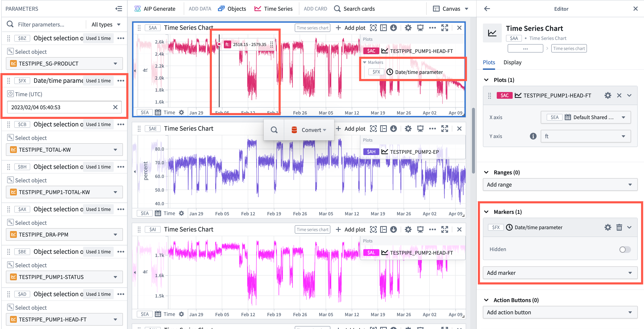Screen dimensions: 644x329
Task: Select the Plots tab in Editor
Action: pyautogui.click(x=489, y=62)
